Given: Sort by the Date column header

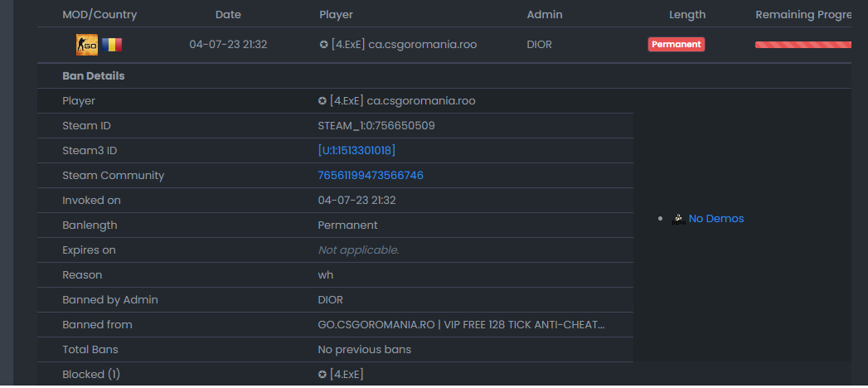Looking at the screenshot, I should [228, 15].
